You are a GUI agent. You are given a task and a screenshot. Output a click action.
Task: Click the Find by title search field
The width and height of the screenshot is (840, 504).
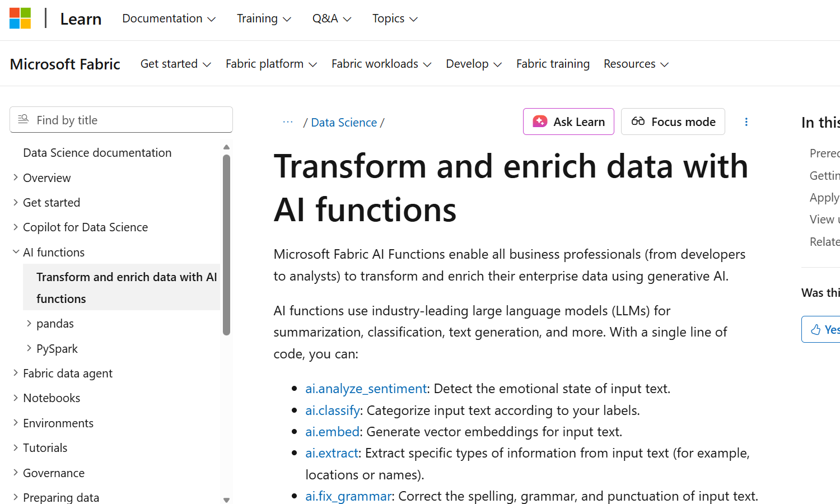click(x=129, y=120)
